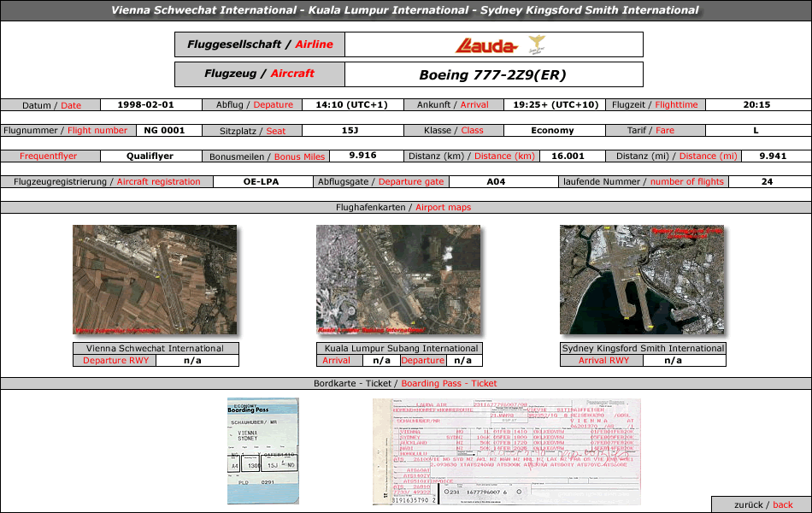Click the Flughafenkarten / Airport maps header
Screen dimensions: 812x513
click(405, 207)
